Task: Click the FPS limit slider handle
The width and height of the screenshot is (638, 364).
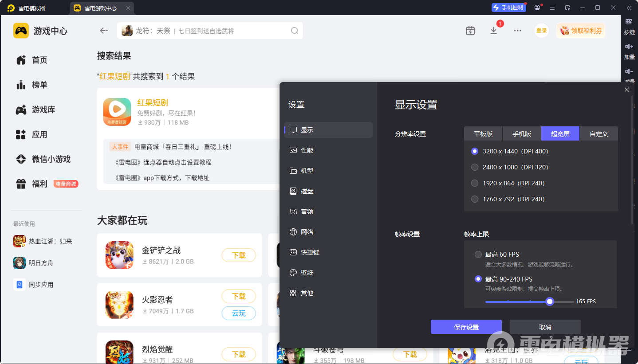Action: click(550, 301)
